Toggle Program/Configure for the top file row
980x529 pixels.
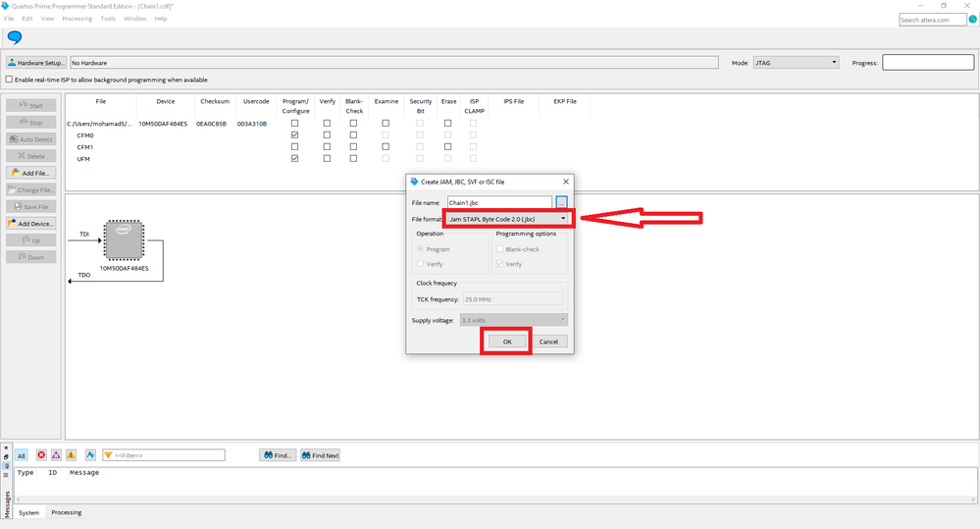[295, 124]
